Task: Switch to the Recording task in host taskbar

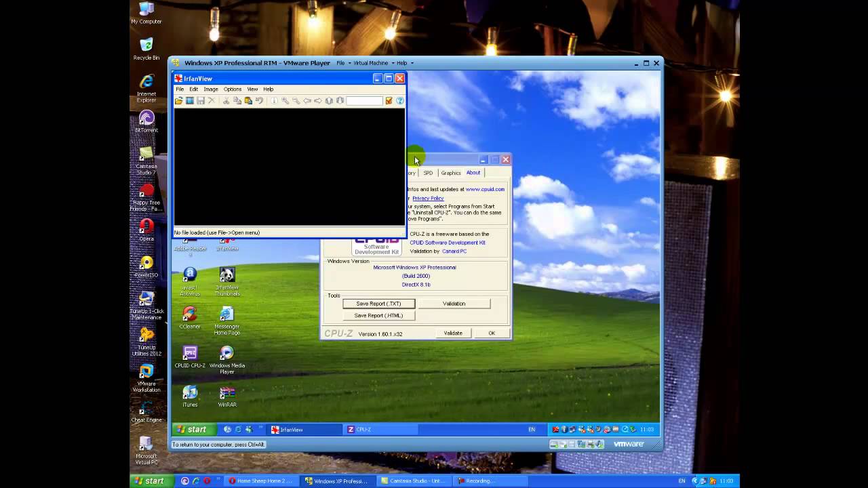Action: coord(488,481)
